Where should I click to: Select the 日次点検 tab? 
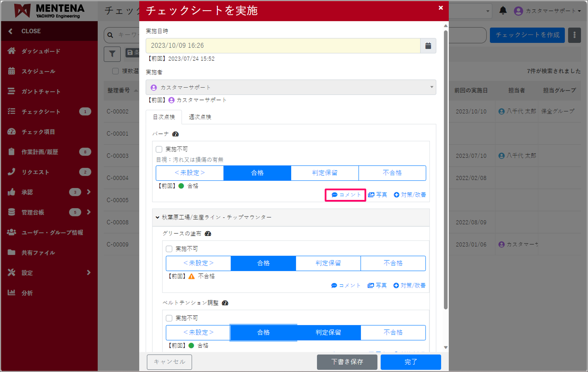click(x=164, y=117)
